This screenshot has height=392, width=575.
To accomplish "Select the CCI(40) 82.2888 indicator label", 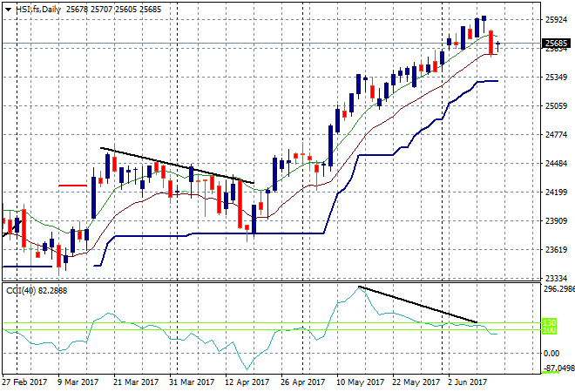I will pos(37,291).
